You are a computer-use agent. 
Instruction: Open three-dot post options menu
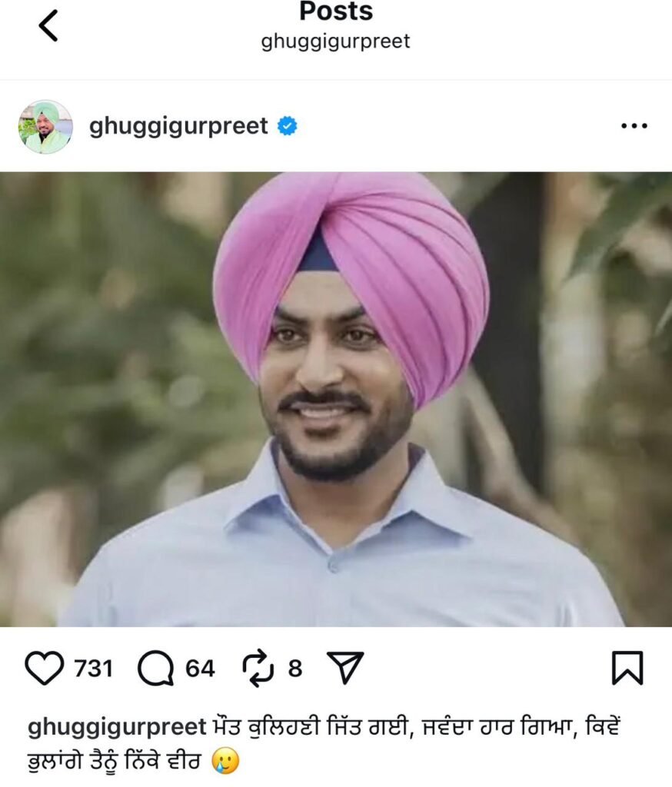634,126
